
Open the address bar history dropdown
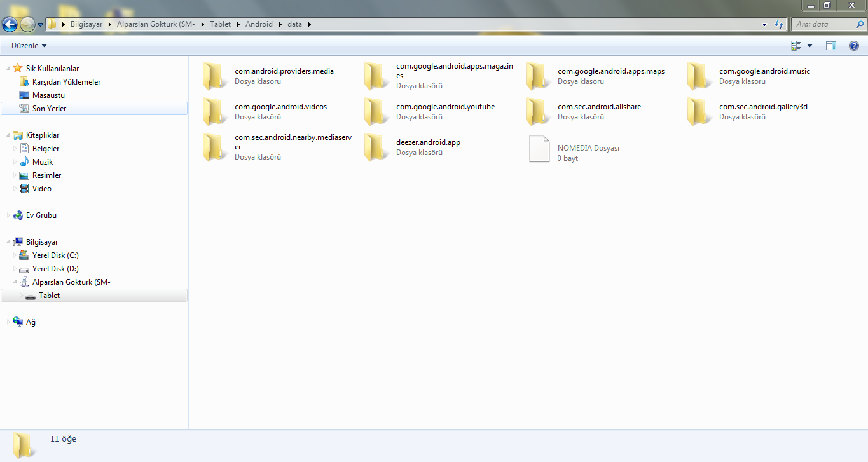[x=764, y=24]
